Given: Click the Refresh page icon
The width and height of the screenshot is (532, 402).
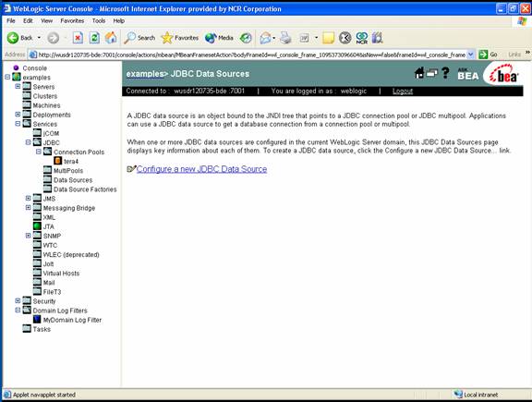Looking at the screenshot, I should (94, 38).
